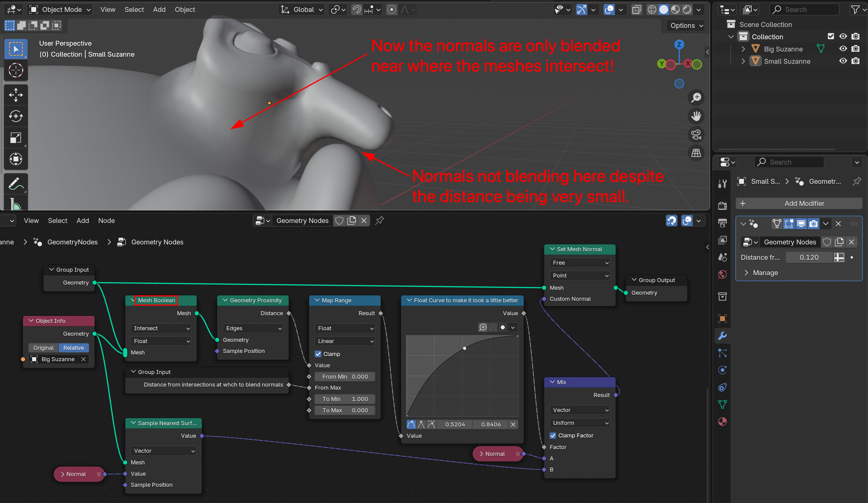Open the Material properties tab
The image size is (868, 503).
click(722, 422)
